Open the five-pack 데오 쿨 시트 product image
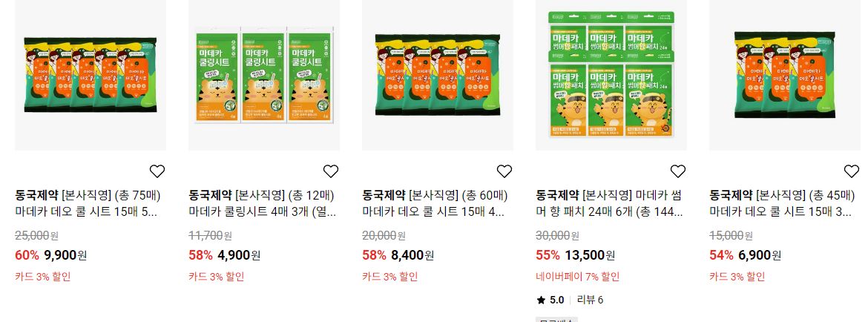The height and width of the screenshot is (322, 868). pos(91,75)
